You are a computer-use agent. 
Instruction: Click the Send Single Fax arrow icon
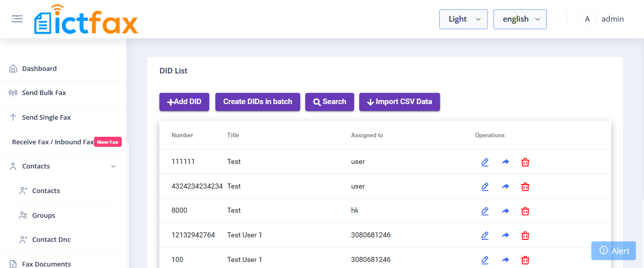[13, 117]
